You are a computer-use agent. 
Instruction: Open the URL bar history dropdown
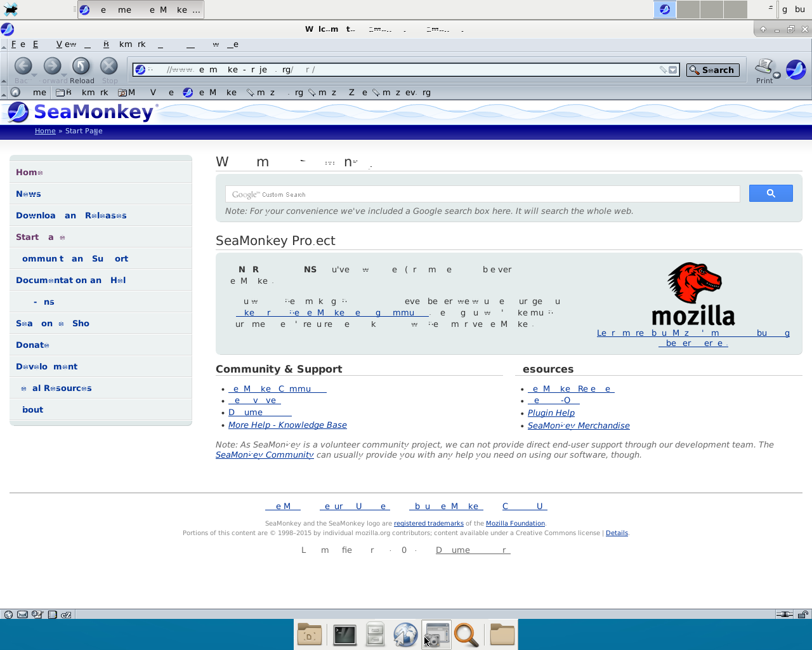tap(673, 70)
